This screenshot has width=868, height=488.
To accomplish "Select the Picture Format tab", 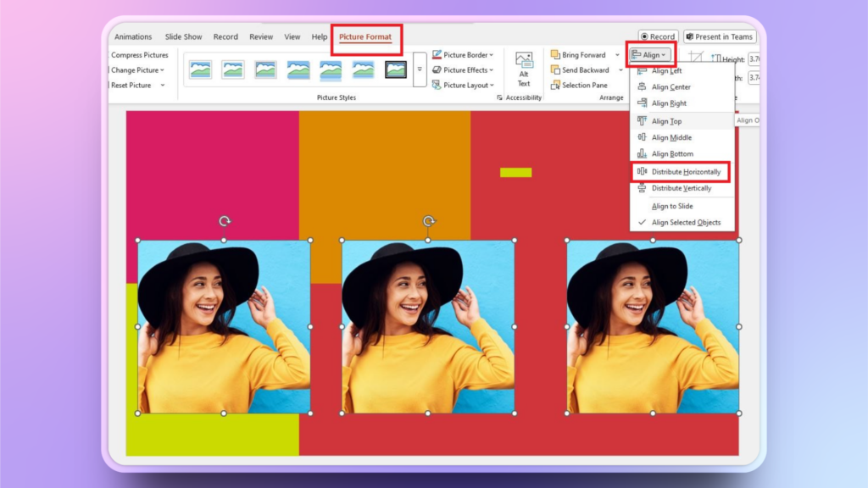I will (365, 36).
